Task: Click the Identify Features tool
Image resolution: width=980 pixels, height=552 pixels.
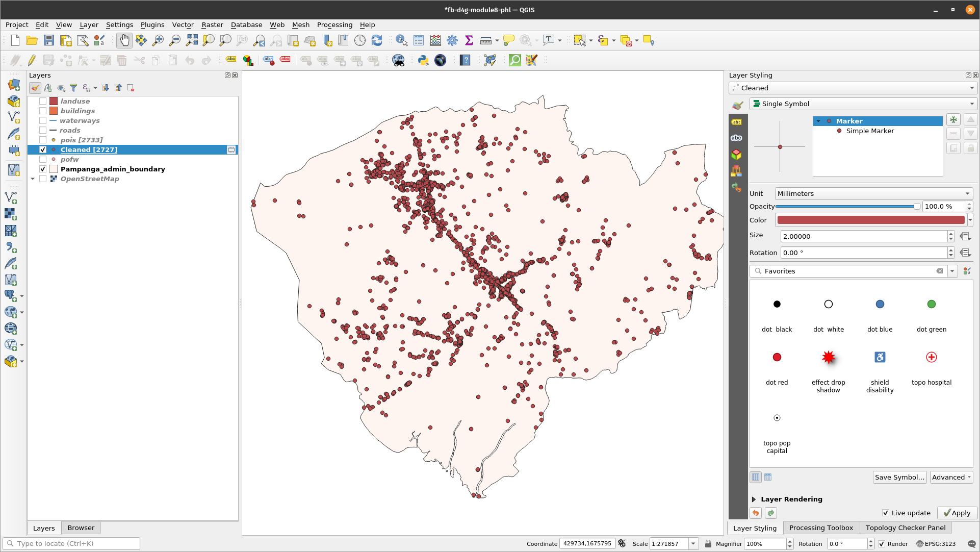Action: point(401,40)
